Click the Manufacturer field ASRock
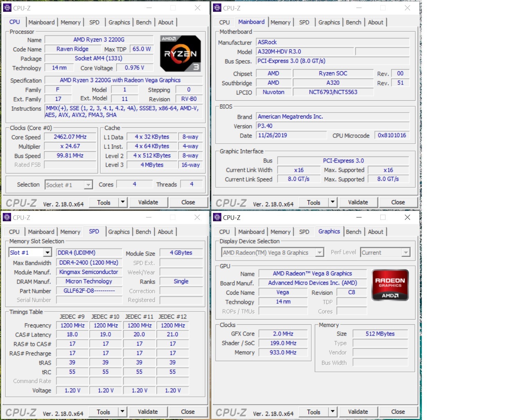The width and height of the screenshot is (532, 420). (333, 42)
